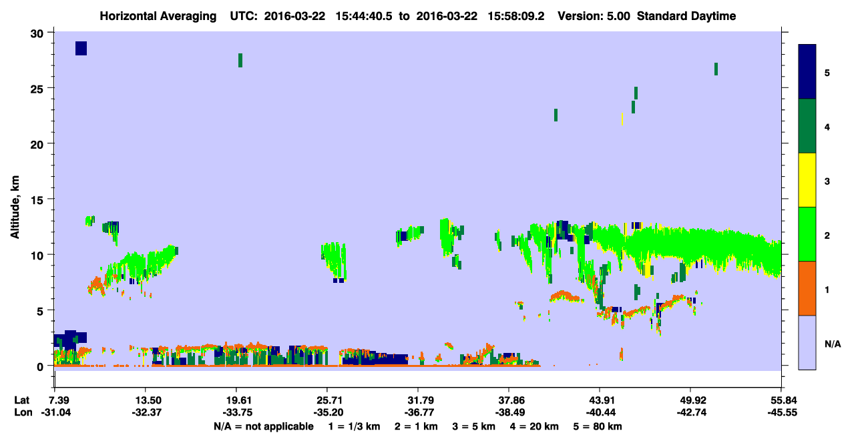868x445 pixels.
Task: Click the longitude value -31.04
Action: click(x=56, y=412)
